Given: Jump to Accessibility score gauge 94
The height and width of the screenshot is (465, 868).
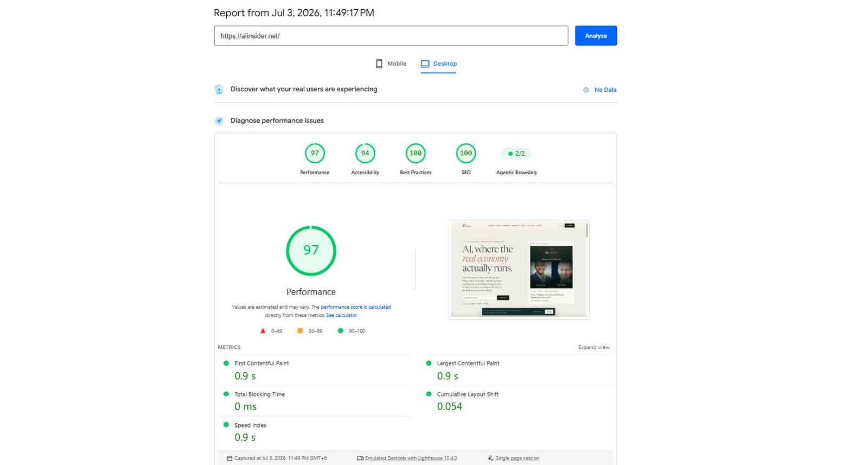Looking at the screenshot, I should 365,154.
